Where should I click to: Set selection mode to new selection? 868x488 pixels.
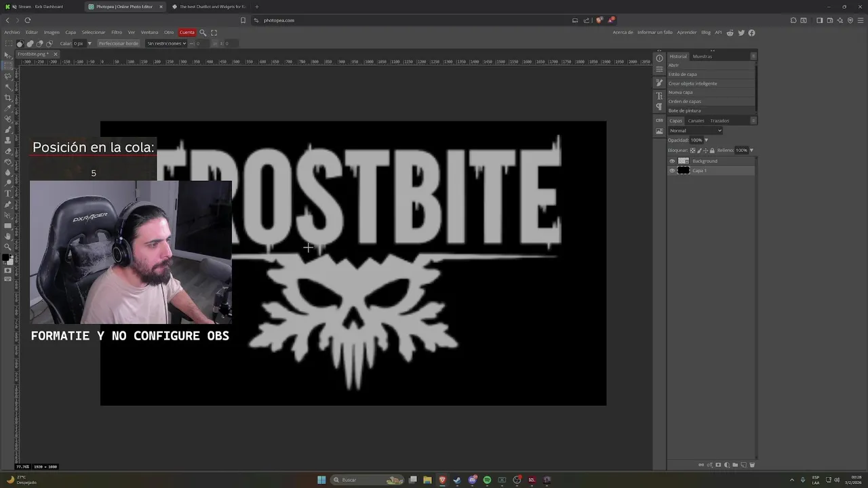pos(20,43)
